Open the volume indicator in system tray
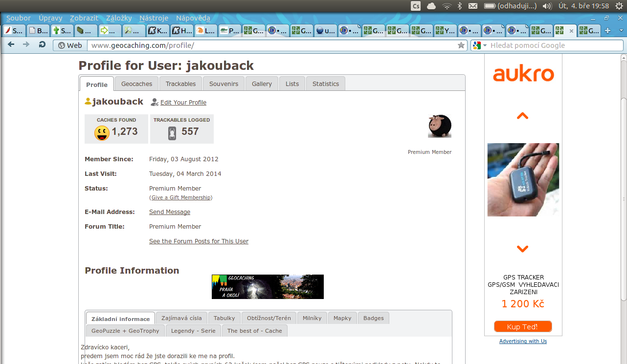 (547, 6)
